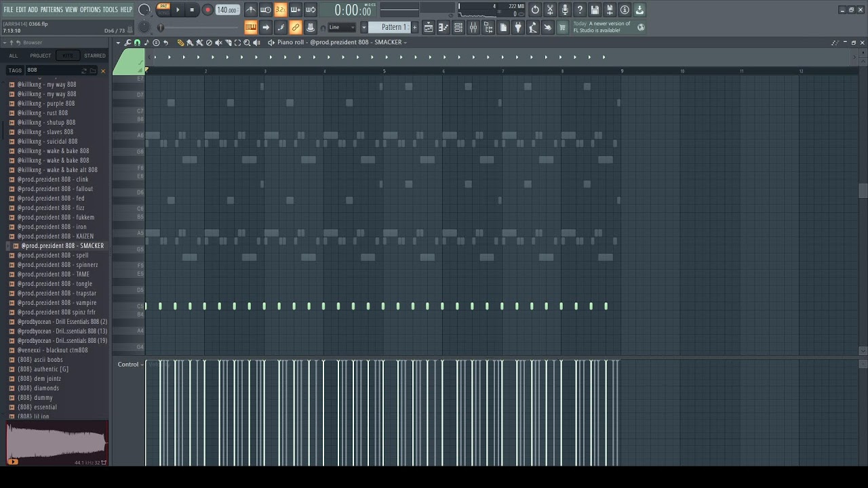The width and height of the screenshot is (868, 488).
Task: Click the save project floppy icon
Action: pyautogui.click(x=595, y=9)
